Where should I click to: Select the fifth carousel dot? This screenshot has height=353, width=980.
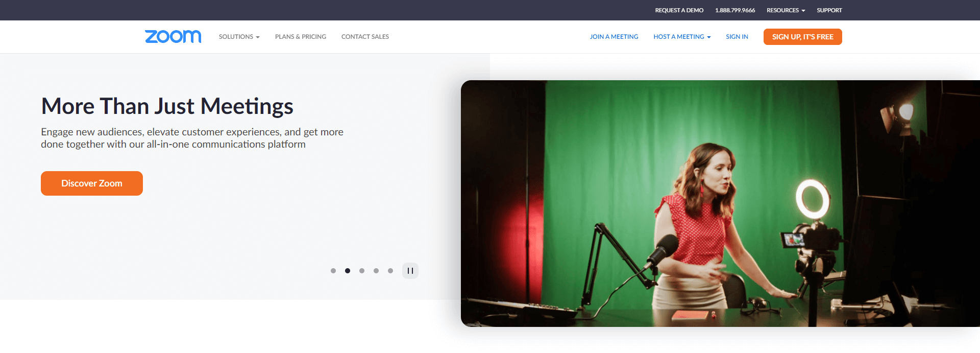390,271
